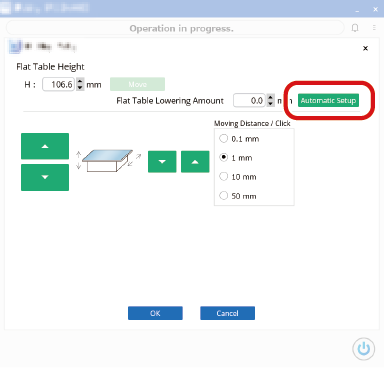The width and height of the screenshot is (384, 368).
Task: Click the flat table diagram image
Action: (x=107, y=161)
